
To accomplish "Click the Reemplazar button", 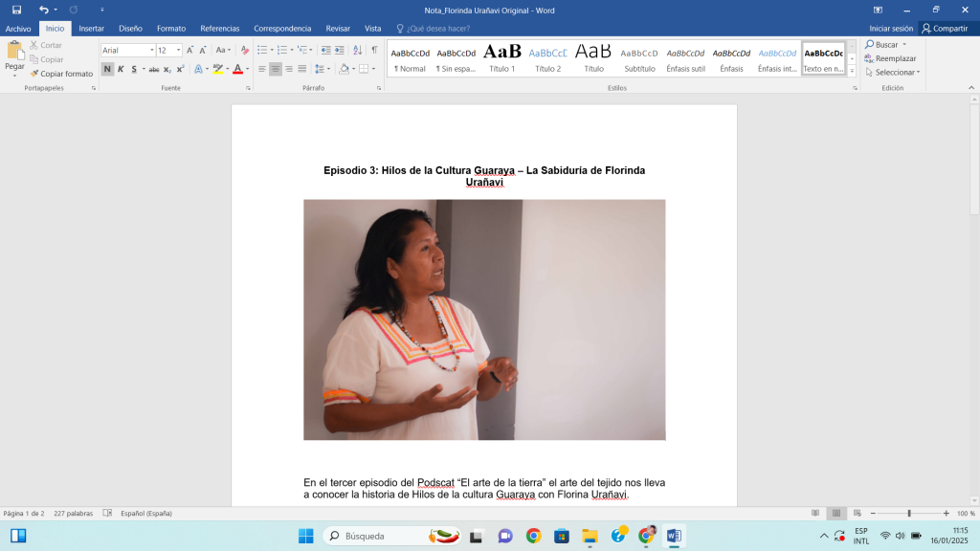I will pyautogui.click(x=891, y=58).
